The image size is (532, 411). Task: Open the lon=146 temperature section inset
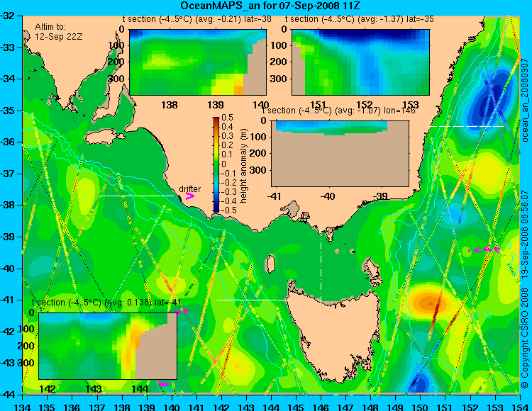pos(340,154)
